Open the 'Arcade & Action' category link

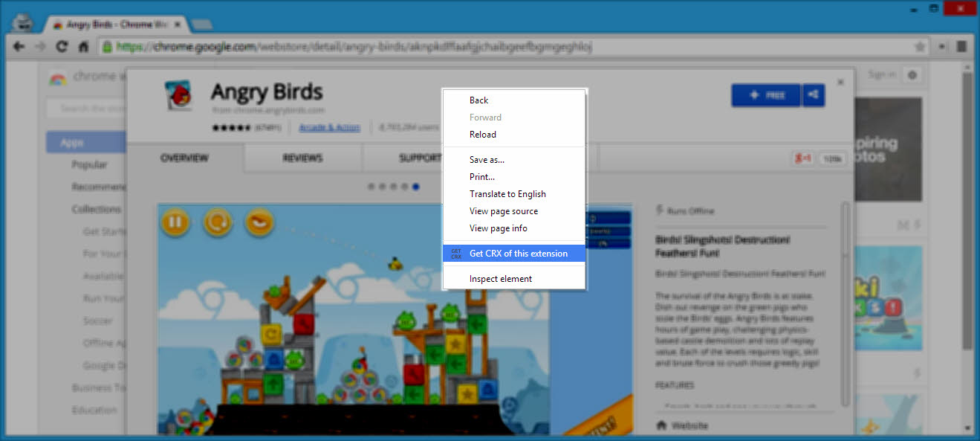[329, 126]
